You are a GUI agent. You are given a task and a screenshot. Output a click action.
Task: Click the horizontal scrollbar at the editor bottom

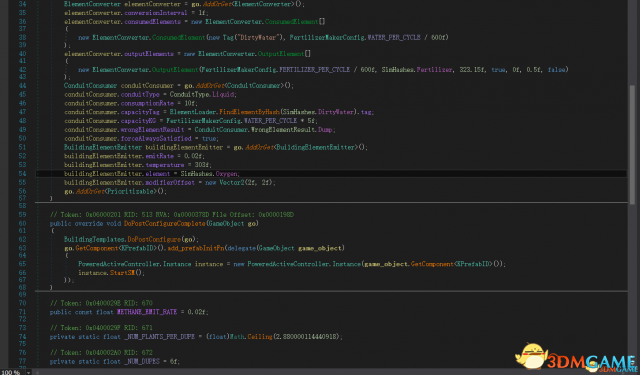click(x=333, y=372)
